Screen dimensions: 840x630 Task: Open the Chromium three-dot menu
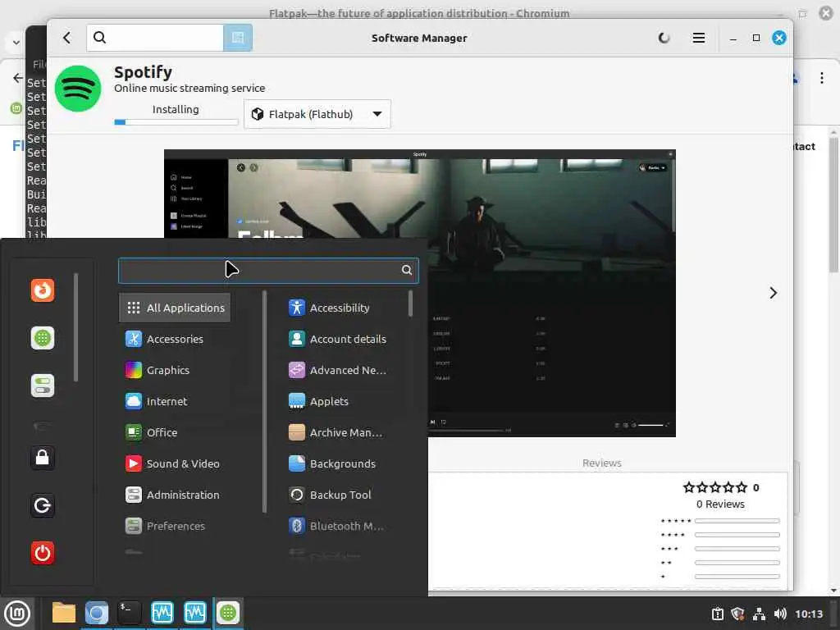(x=822, y=78)
